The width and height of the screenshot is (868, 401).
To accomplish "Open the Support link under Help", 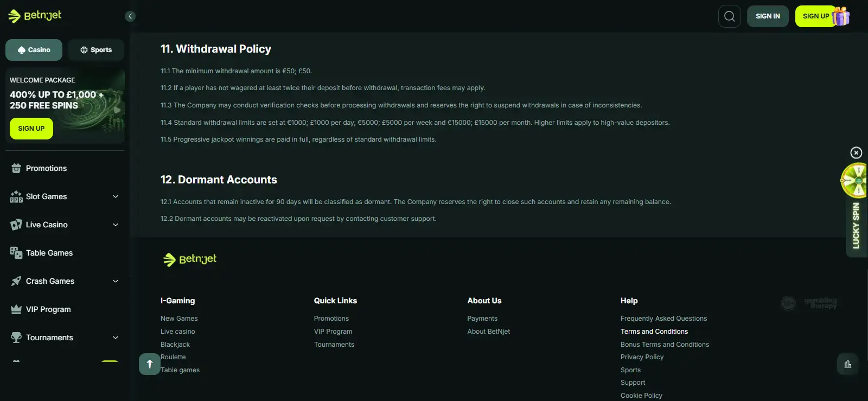I will pyautogui.click(x=633, y=383).
